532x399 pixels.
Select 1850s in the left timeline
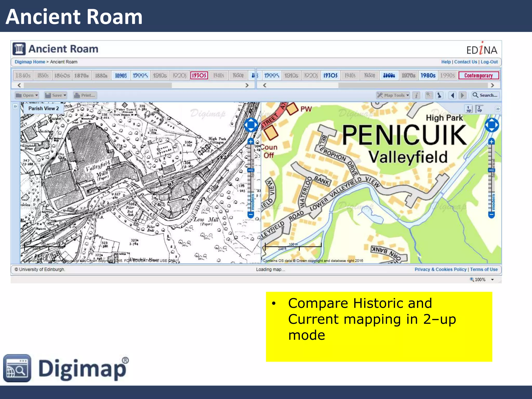(43, 76)
